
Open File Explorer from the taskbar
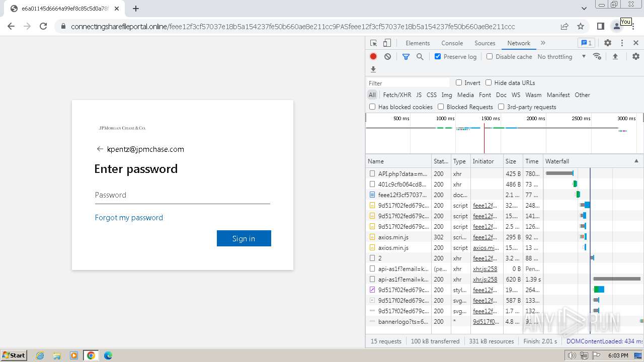tap(57, 355)
